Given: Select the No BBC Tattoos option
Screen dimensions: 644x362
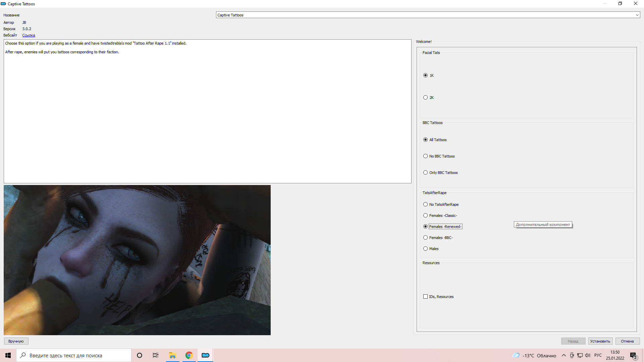Looking at the screenshot, I should (425, 156).
